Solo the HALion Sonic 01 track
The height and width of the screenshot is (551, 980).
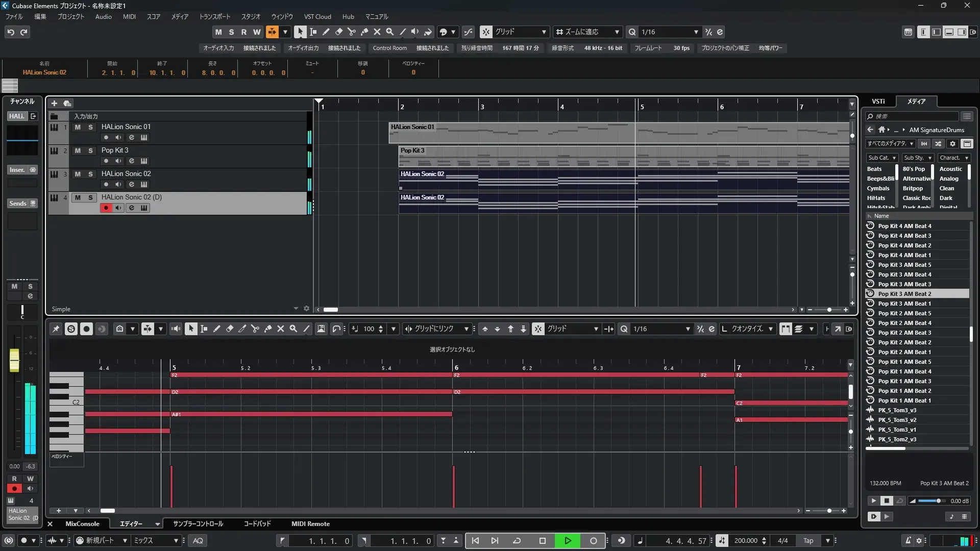[x=90, y=127]
